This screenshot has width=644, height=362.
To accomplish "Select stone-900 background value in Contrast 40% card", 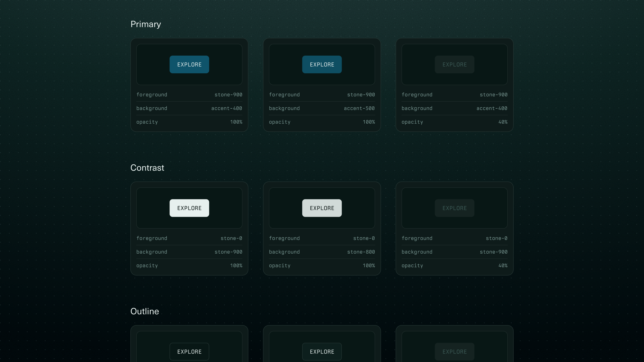I will coord(494,252).
